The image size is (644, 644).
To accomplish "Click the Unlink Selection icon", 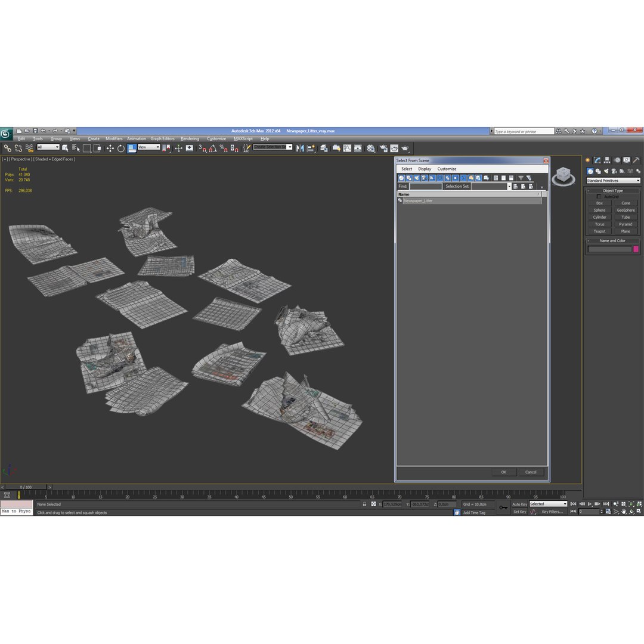I will [18, 148].
